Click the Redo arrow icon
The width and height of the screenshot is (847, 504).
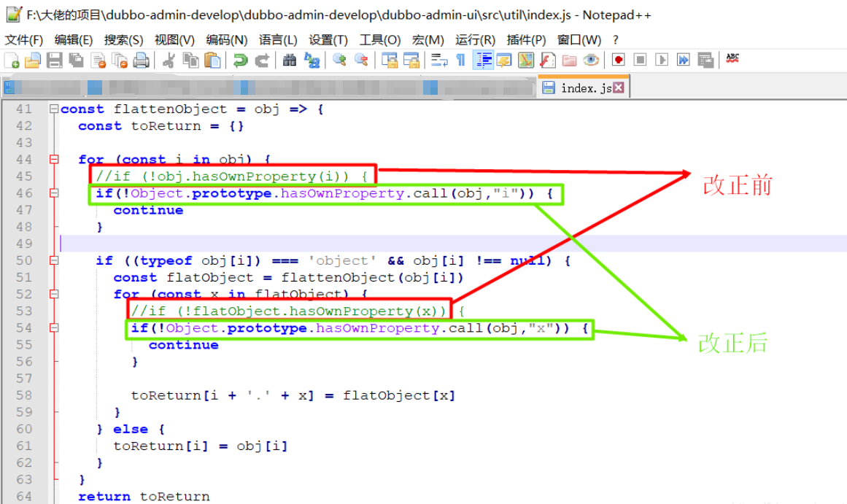point(262,60)
